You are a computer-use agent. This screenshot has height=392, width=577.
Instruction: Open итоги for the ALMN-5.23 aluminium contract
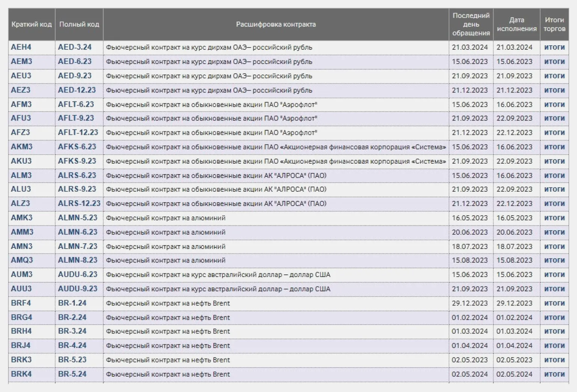pos(554,218)
